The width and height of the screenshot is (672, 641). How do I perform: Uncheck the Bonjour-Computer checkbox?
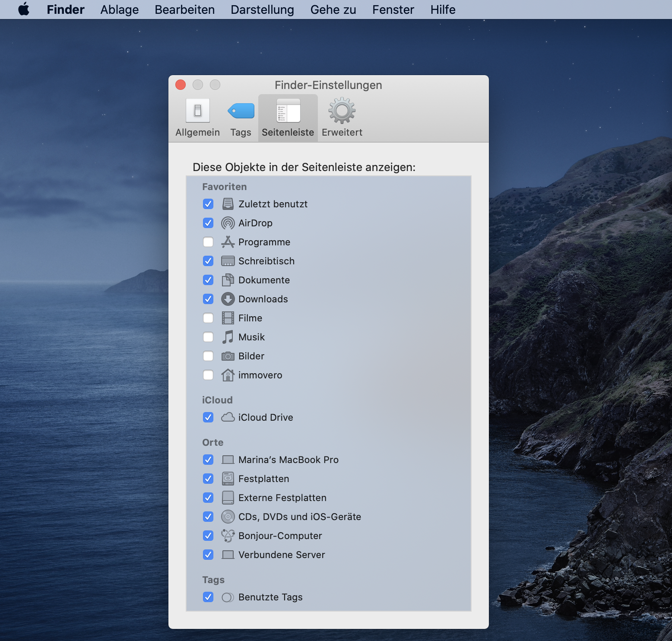tap(208, 536)
